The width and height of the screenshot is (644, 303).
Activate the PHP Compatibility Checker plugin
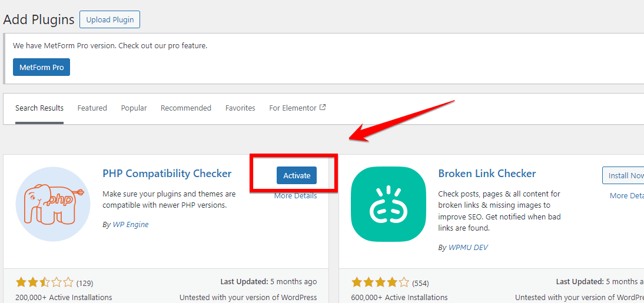(297, 175)
